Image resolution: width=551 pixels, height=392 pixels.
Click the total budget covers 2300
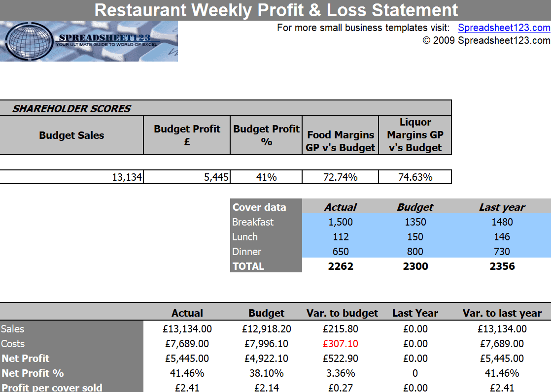tap(415, 266)
